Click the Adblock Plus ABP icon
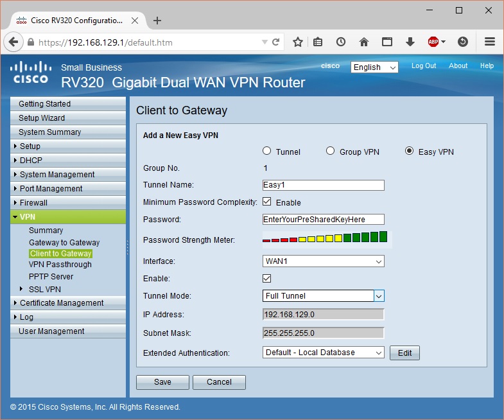The width and height of the screenshot is (504, 420). pos(433,42)
